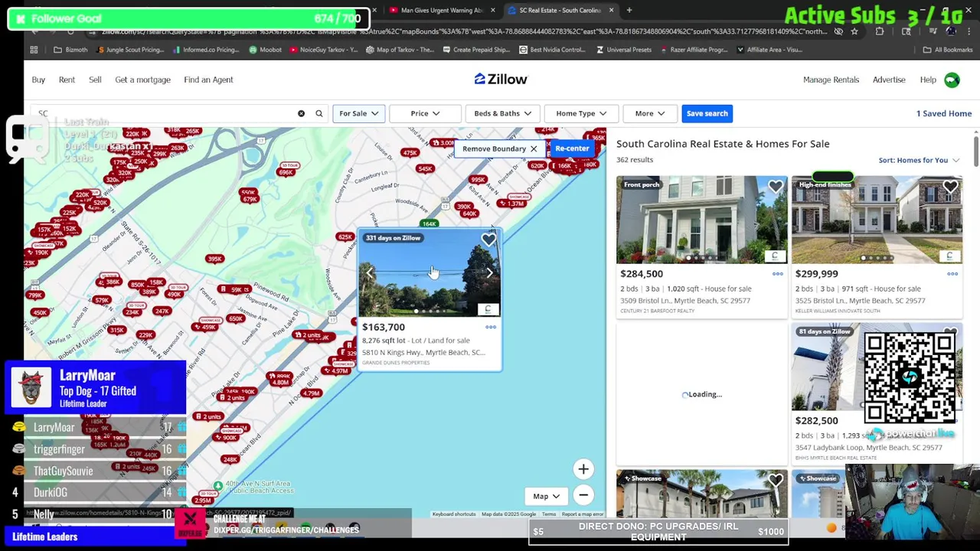
Task: Show next photo on the $163,700 popup card
Action: click(x=489, y=272)
